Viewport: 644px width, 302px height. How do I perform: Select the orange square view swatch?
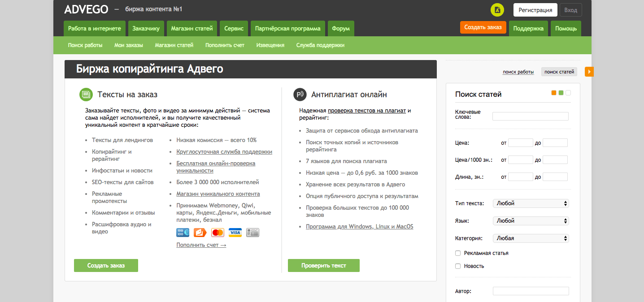(554, 93)
